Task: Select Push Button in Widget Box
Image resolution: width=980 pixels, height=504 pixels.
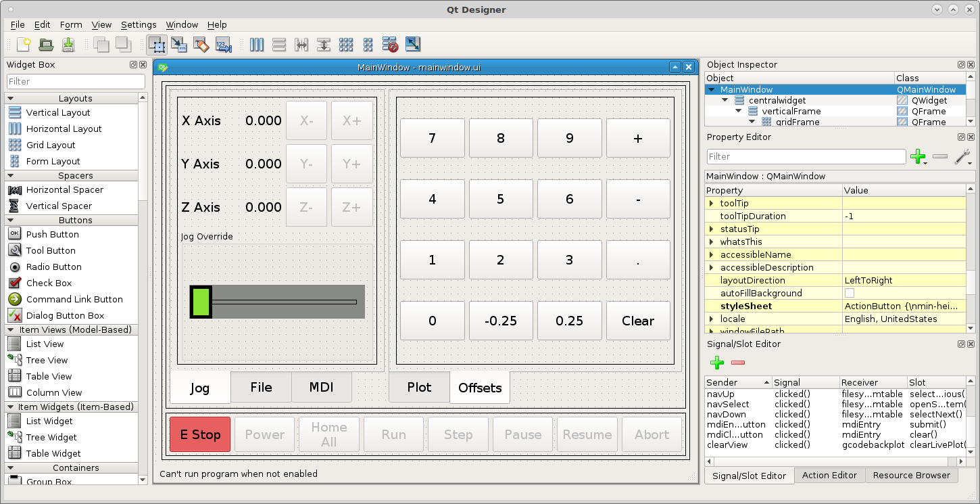Action: pyautogui.click(x=53, y=234)
